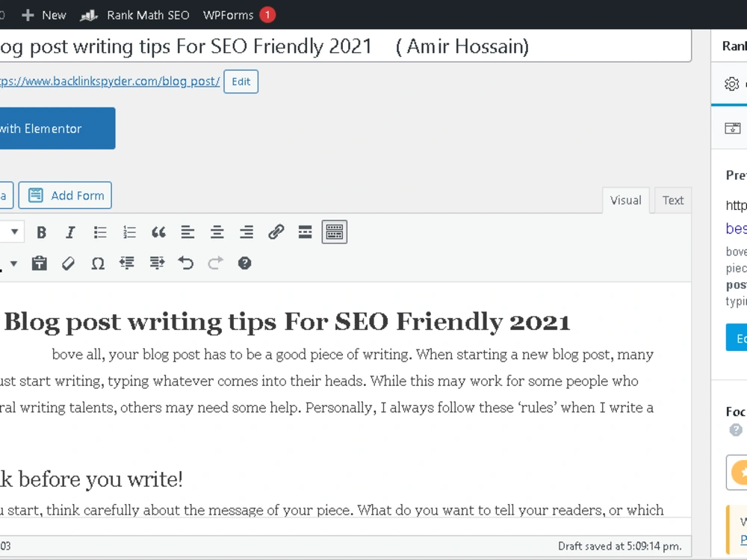Toggle Italic formatting

70,232
